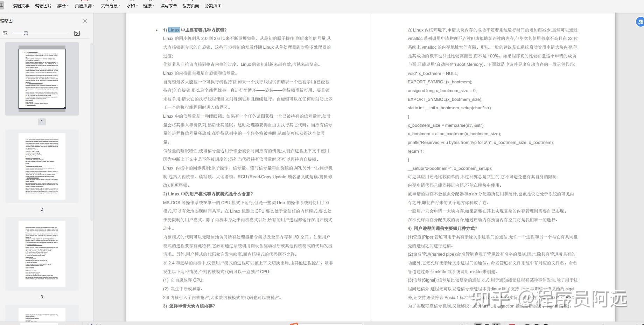Select the 编辑图片 tool
644x325 pixels.
point(43,6)
